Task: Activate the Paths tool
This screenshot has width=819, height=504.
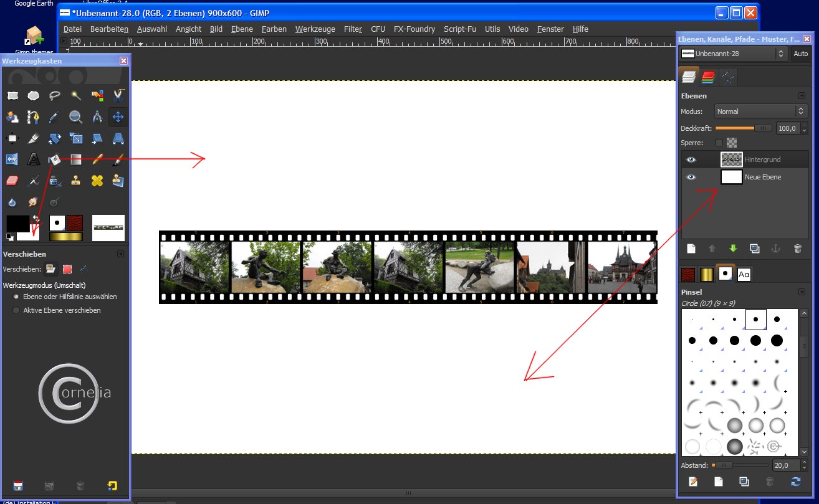Action: coord(34,116)
